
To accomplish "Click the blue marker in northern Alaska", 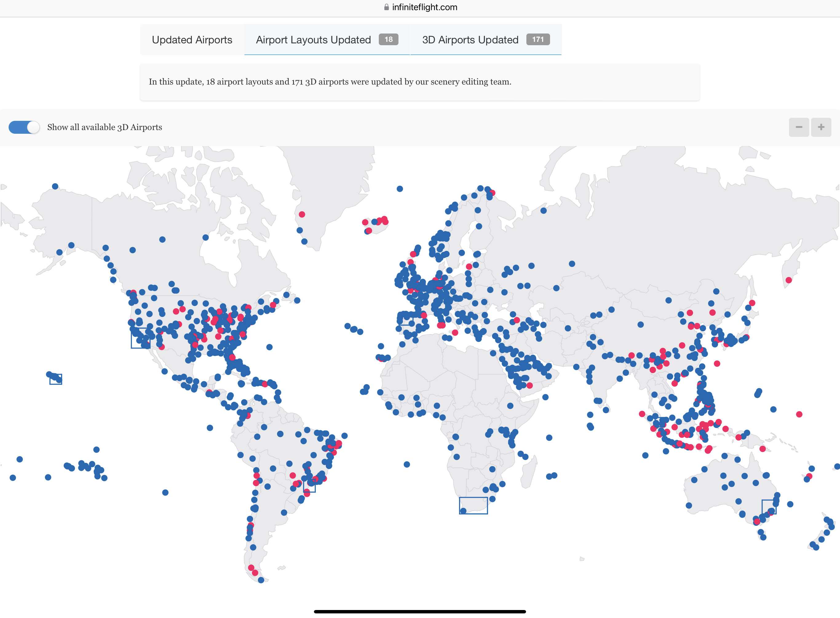I will pyautogui.click(x=55, y=186).
